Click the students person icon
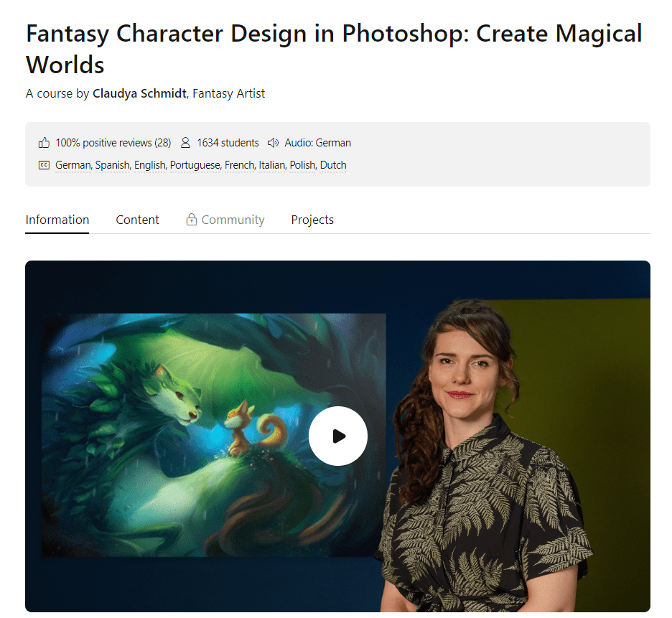The height and width of the screenshot is (618, 672). pos(186,143)
